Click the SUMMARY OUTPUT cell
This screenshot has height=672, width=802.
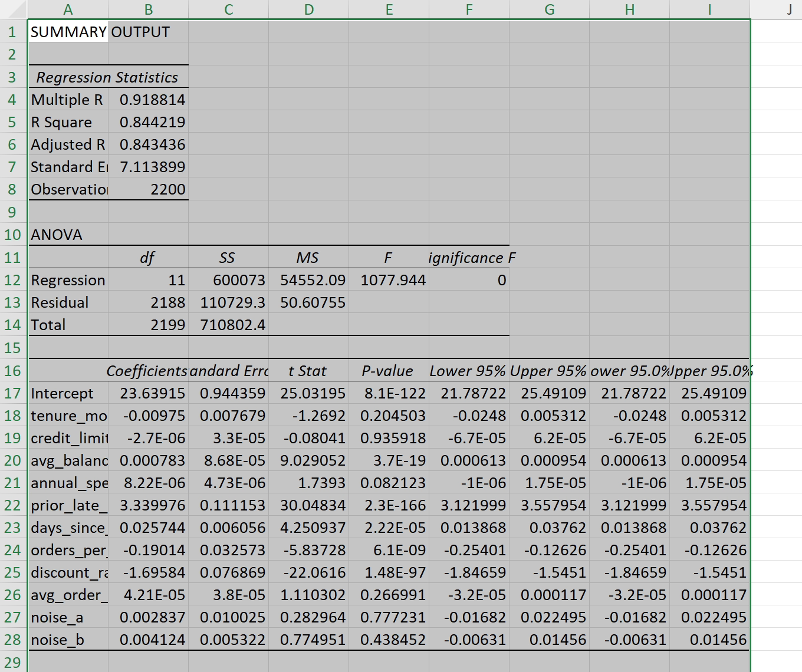(68, 32)
